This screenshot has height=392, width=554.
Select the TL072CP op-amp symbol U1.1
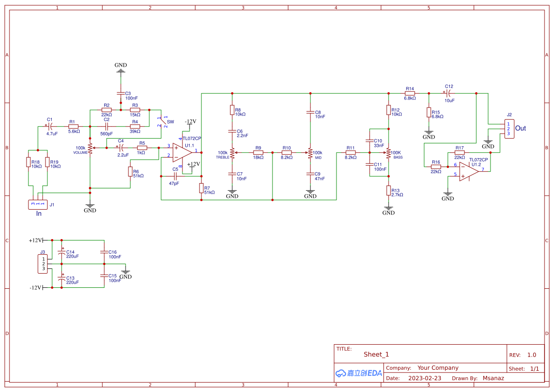click(179, 153)
